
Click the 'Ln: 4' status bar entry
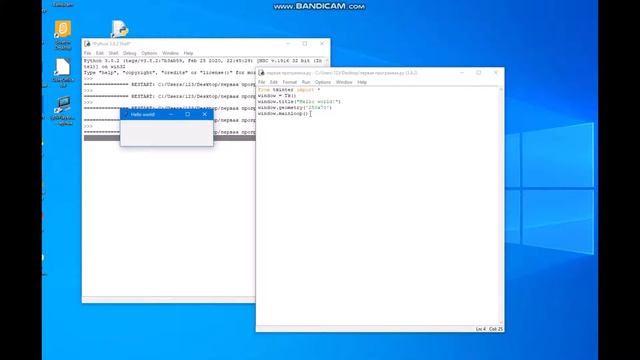[x=480, y=329]
